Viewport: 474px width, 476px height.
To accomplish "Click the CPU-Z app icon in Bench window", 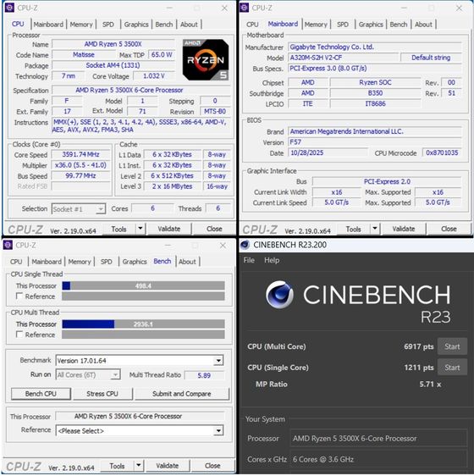I will (8, 245).
